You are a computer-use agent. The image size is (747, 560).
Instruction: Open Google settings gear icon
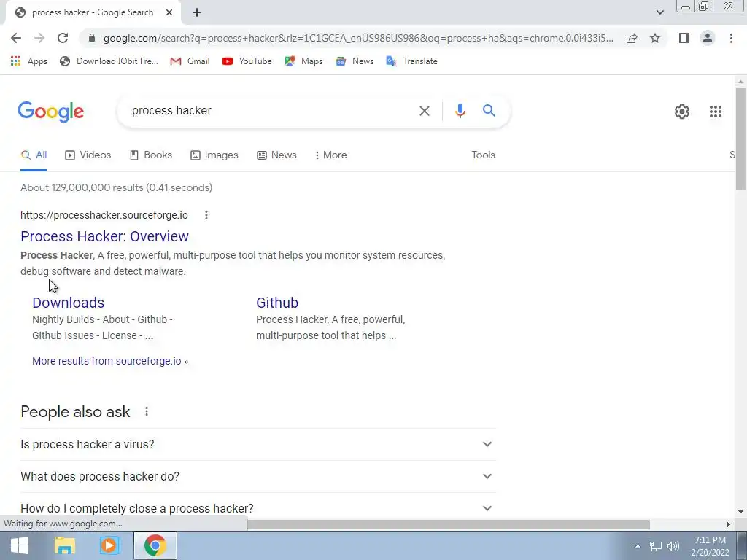(x=682, y=112)
